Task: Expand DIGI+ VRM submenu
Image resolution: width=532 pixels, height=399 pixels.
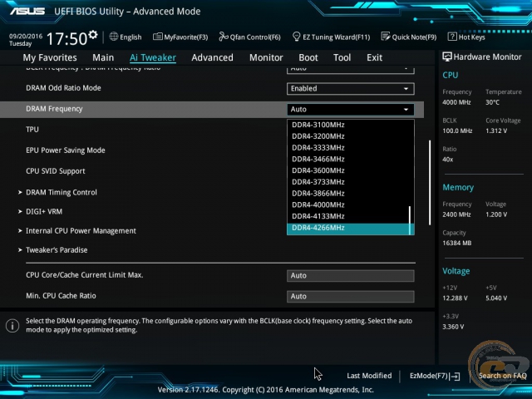Action: point(44,212)
